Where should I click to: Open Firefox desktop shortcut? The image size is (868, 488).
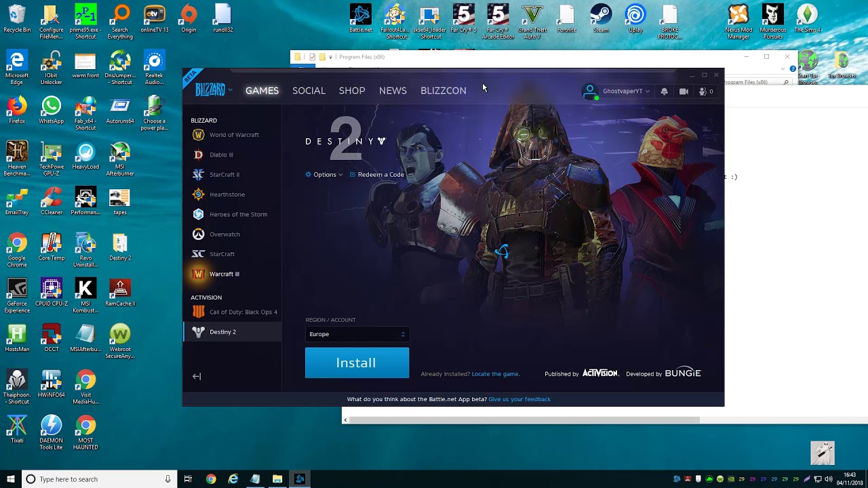17,110
